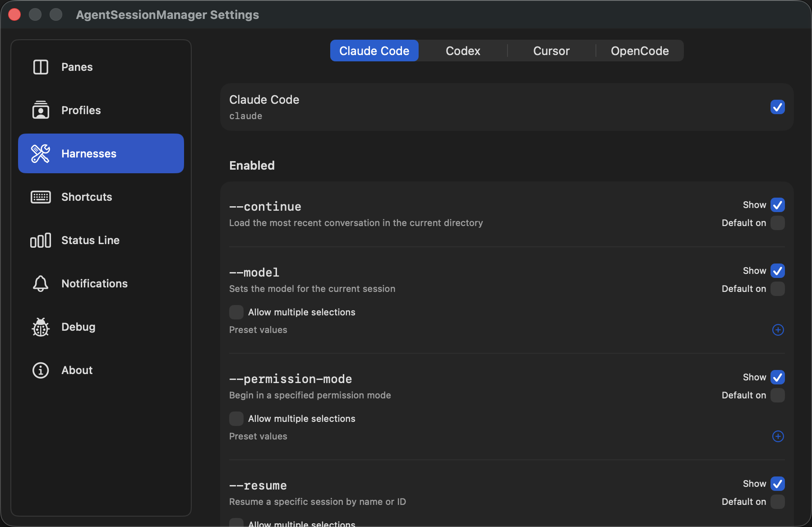The image size is (812, 527).
Task: Disable the Claude Code harness checkbox
Action: (x=778, y=107)
